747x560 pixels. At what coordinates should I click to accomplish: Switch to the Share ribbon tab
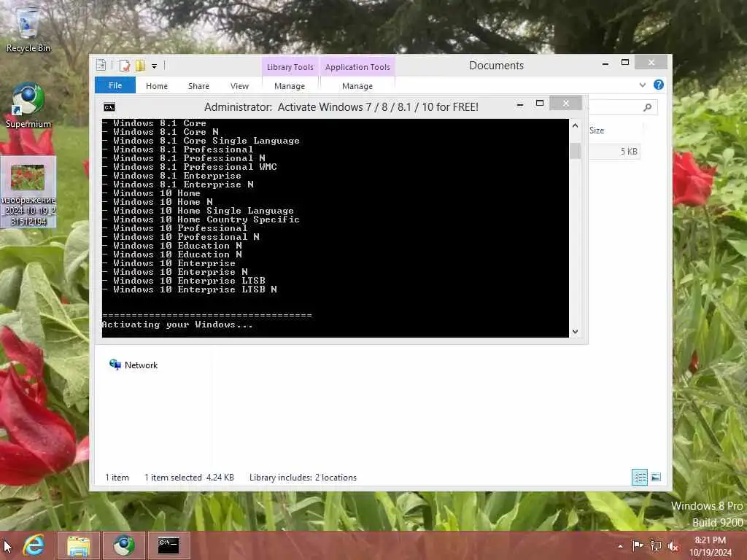(198, 86)
